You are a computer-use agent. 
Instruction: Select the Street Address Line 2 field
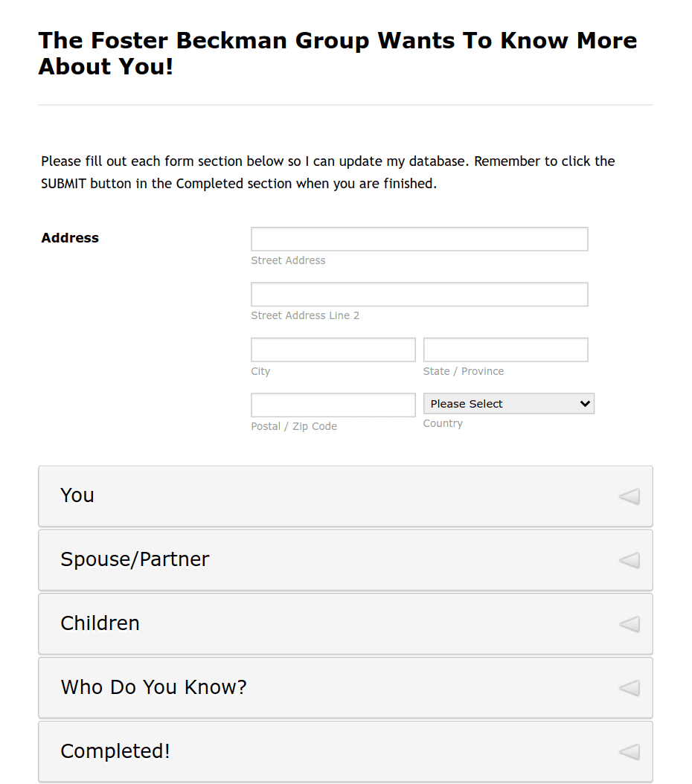tap(419, 294)
